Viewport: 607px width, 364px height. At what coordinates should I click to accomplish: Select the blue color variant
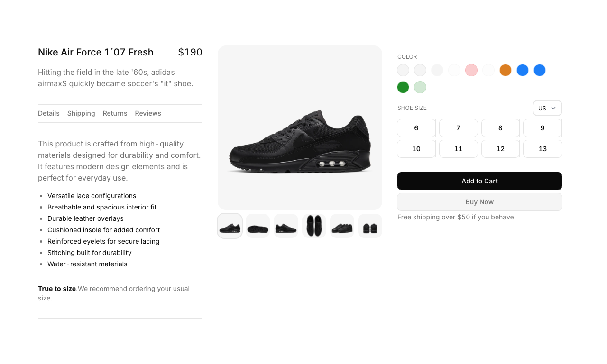(x=523, y=70)
